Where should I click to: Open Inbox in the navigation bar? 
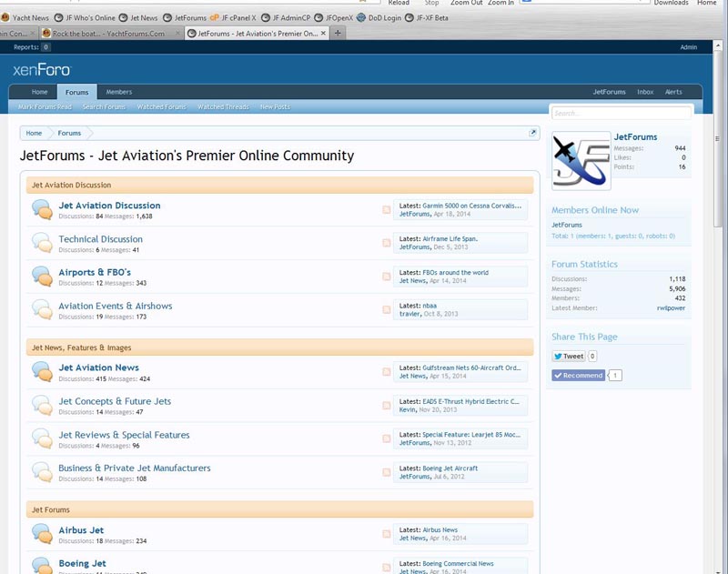(x=645, y=92)
